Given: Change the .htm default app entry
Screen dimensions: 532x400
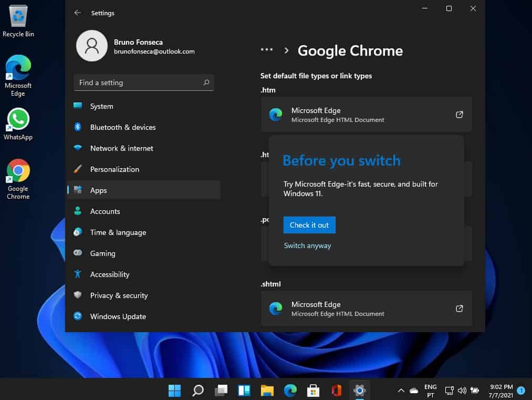Looking at the screenshot, I should [x=366, y=115].
